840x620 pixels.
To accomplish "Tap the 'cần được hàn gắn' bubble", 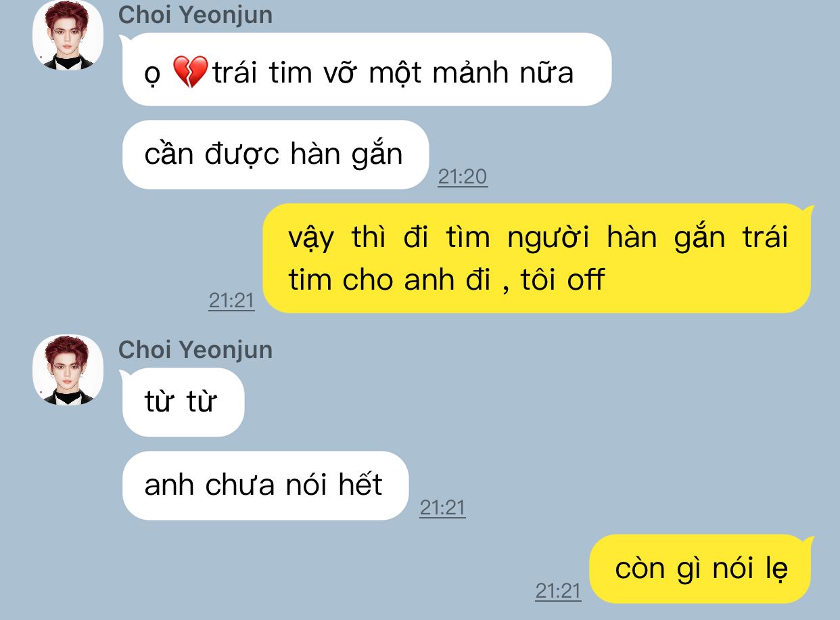I will (275, 155).
